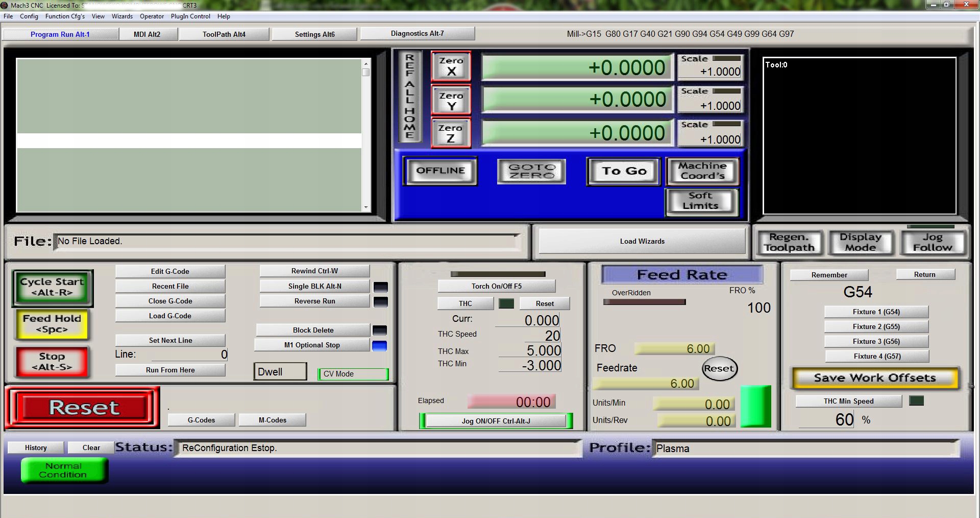Click the Load Wizards button
Viewport: 980px width, 518px height.
click(x=642, y=241)
